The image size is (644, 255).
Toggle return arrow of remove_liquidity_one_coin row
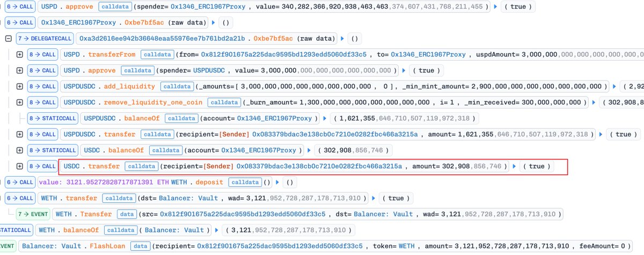click(595, 103)
